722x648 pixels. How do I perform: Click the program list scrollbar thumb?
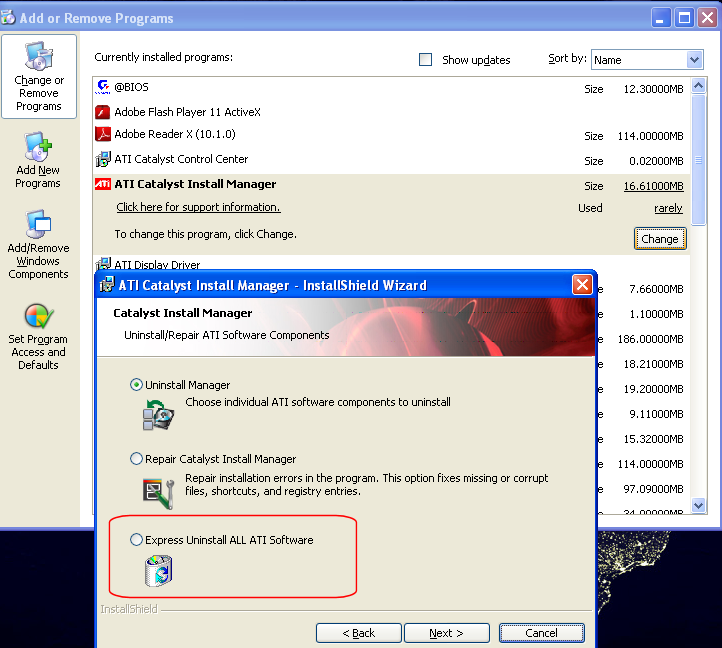699,160
